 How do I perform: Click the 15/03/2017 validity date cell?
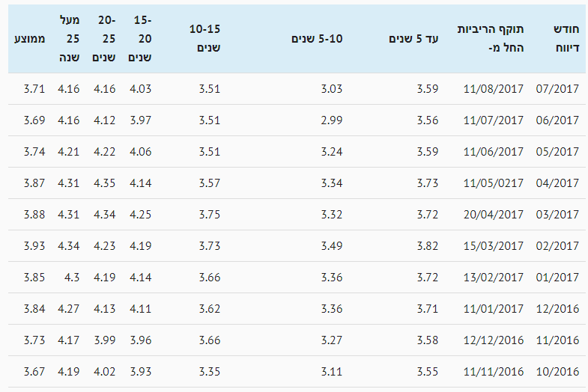coord(493,246)
